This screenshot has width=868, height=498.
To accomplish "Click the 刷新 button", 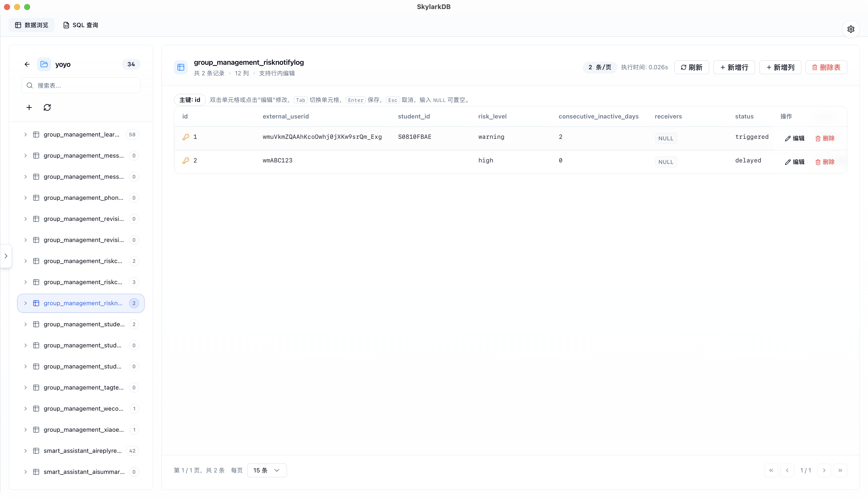I will click(x=691, y=67).
